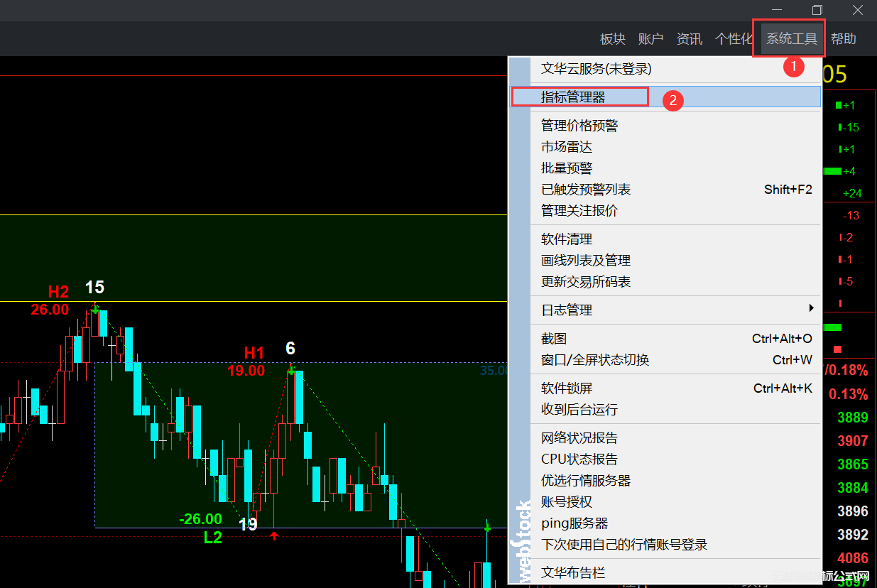Open CPU状态报告 entry

[x=676, y=459]
